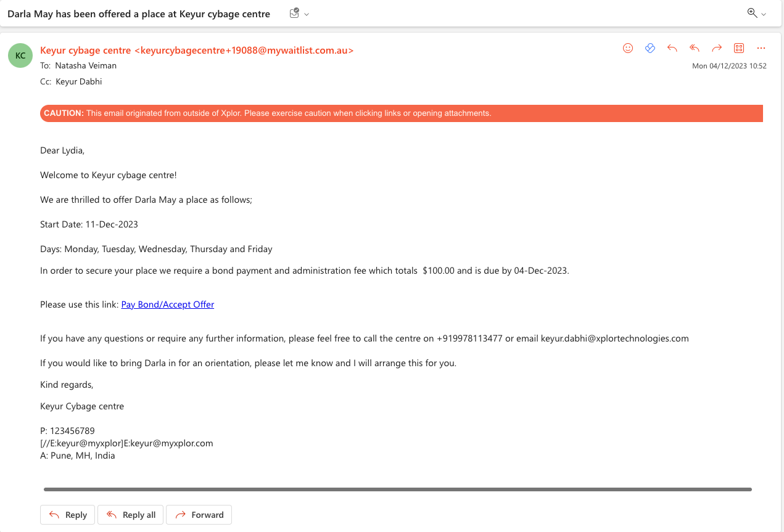React to the email with an emoji
This screenshot has height=532, width=784.
(628, 48)
